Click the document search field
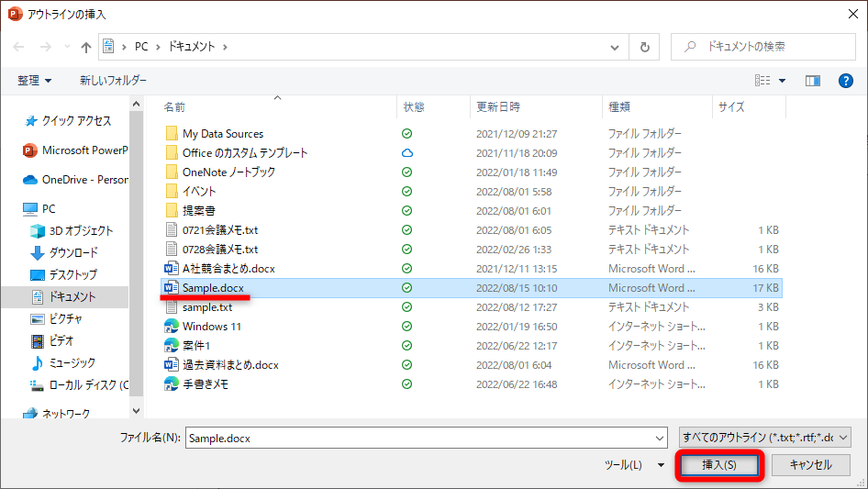868x489 pixels. (762, 47)
